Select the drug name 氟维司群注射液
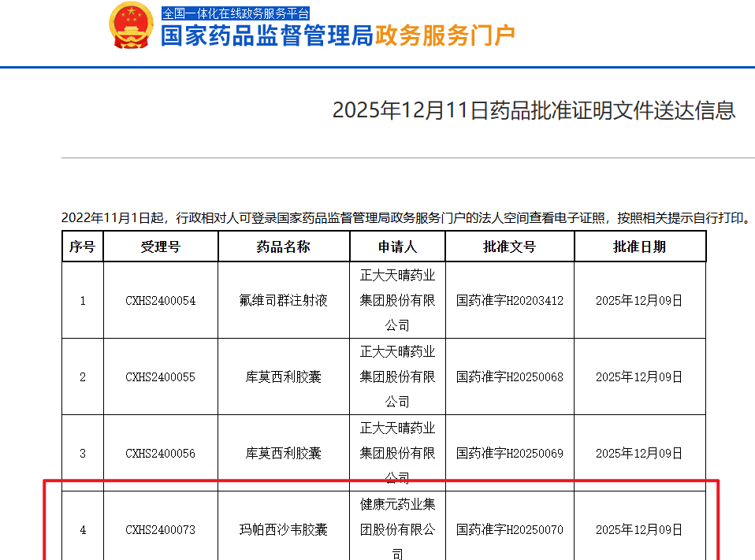Image resolution: width=755 pixels, height=560 pixels. tap(282, 301)
